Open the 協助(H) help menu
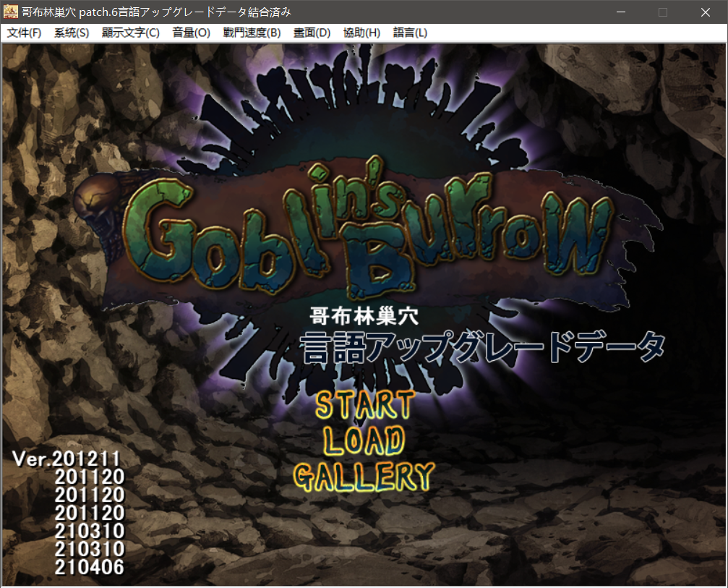Image resolution: width=728 pixels, height=588 pixels. click(361, 33)
